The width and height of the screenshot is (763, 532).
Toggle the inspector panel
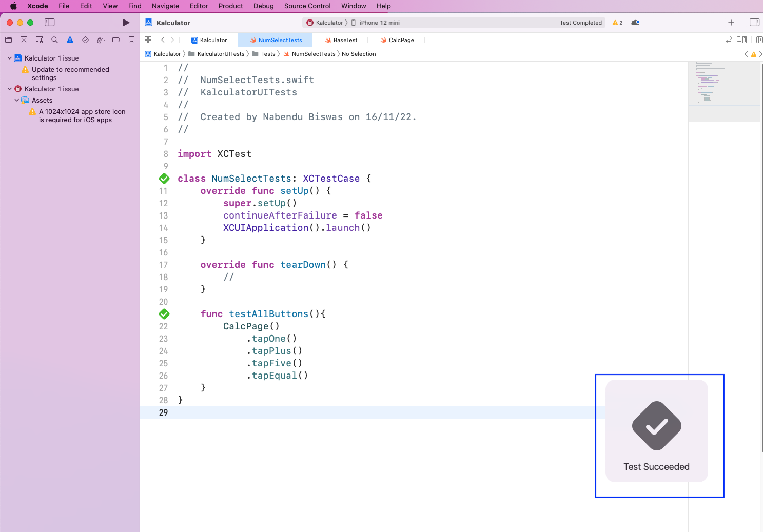click(x=754, y=23)
